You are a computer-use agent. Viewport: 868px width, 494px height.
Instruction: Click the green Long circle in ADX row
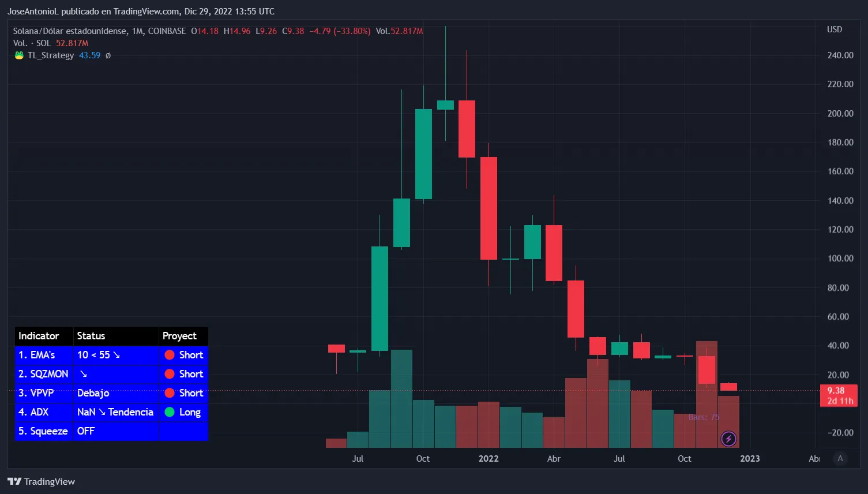170,412
